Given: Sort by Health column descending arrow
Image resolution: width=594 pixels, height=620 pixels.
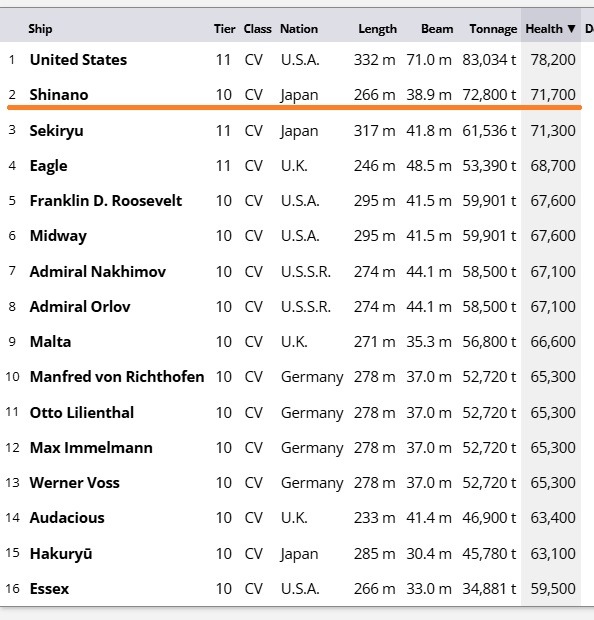Looking at the screenshot, I should 571,29.
